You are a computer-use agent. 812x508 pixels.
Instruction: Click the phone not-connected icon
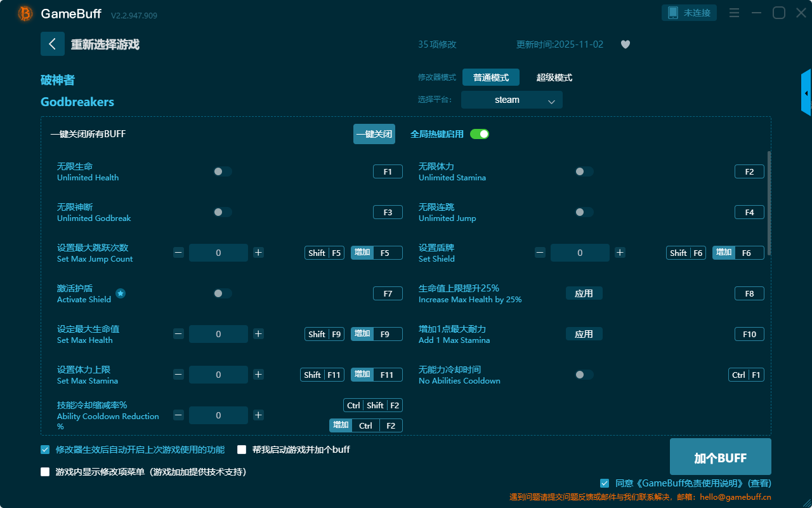pos(673,13)
